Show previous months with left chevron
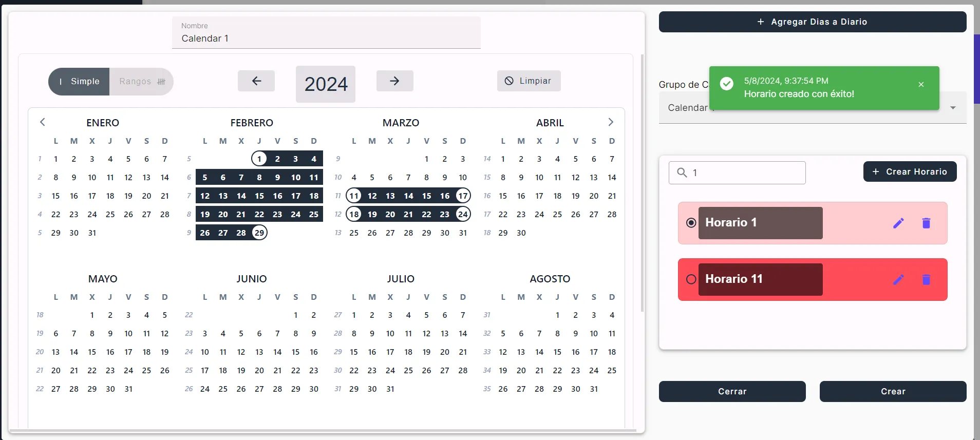The height and width of the screenshot is (440, 980). [x=43, y=122]
